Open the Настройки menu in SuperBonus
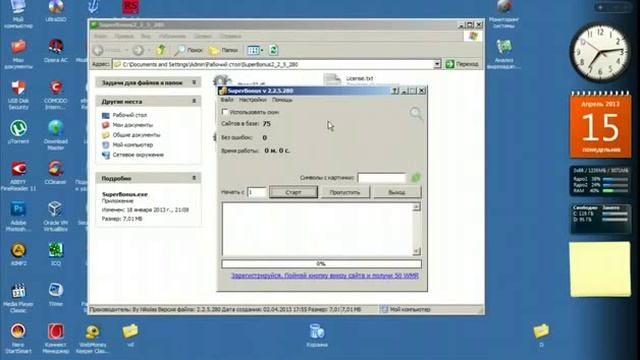 click(253, 100)
